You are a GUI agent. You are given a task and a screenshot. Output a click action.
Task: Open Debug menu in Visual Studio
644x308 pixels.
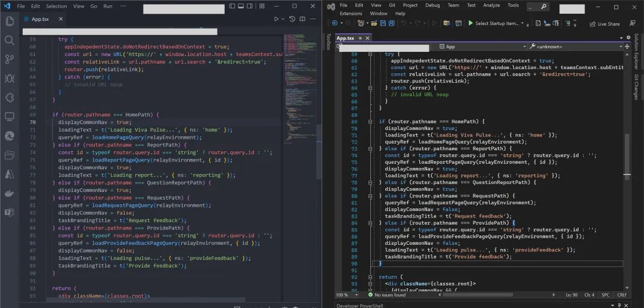tap(432, 5)
